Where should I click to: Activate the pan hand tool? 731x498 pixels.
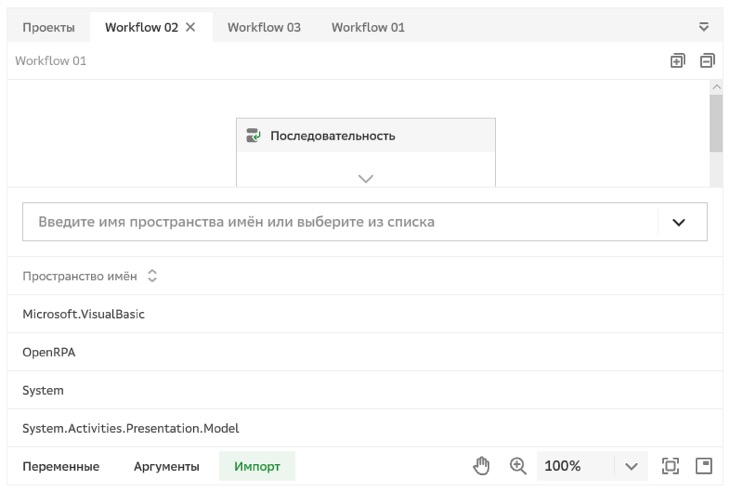pos(482,466)
